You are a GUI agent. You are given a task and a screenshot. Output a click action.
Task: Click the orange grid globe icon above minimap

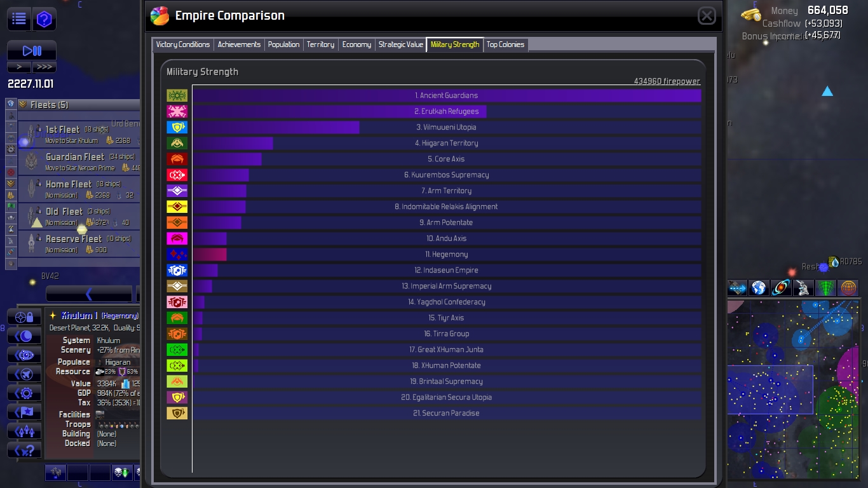pyautogui.click(x=848, y=288)
